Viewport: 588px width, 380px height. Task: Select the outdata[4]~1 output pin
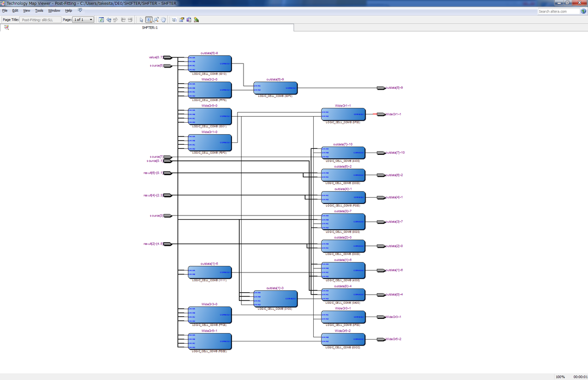[x=381, y=197]
